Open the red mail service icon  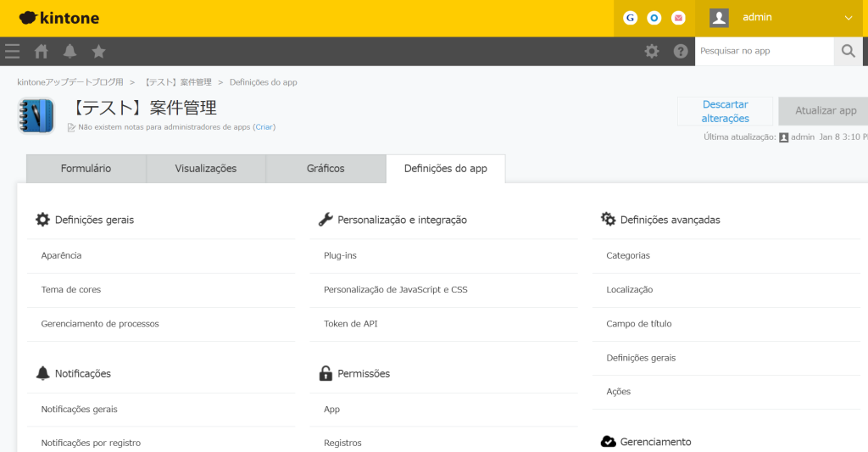coord(678,18)
